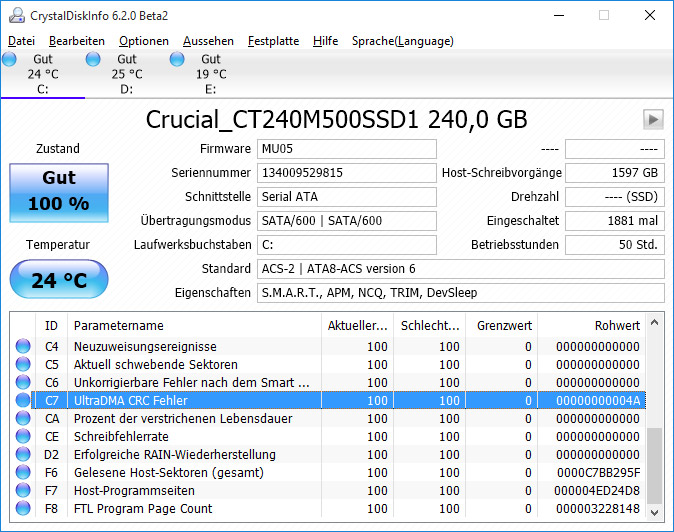Click status orb of row F6
Image resolution: width=674 pixels, height=532 pixels.
pyautogui.click(x=23, y=472)
